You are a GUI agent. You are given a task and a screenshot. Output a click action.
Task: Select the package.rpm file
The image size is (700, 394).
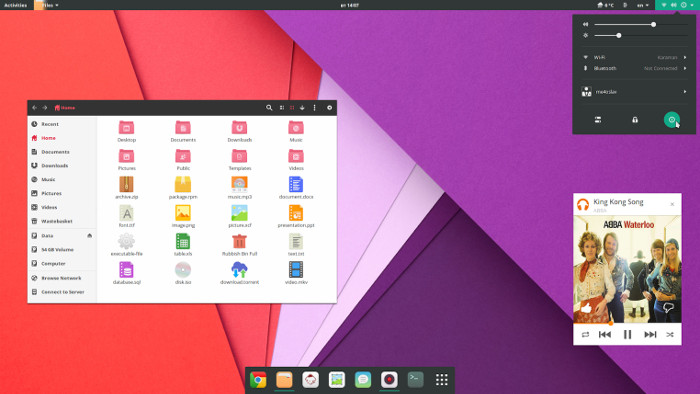tap(183, 184)
